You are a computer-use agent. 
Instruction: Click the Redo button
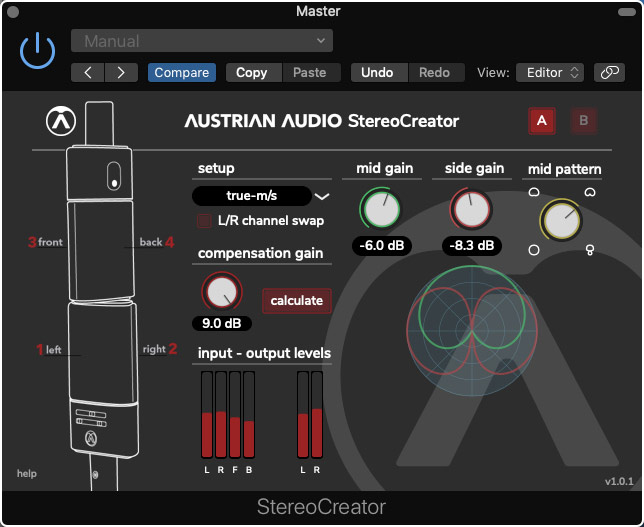click(x=435, y=73)
